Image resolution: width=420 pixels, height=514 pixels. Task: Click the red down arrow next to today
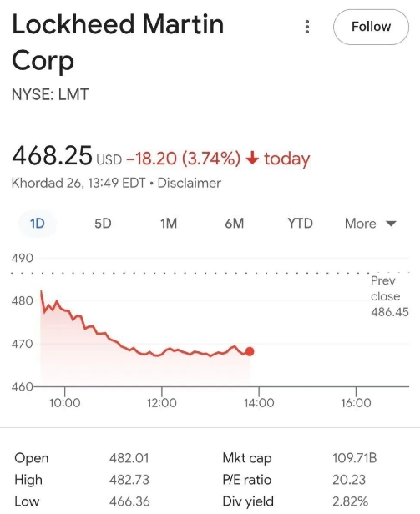pyautogui.click(x=252, y=159)
